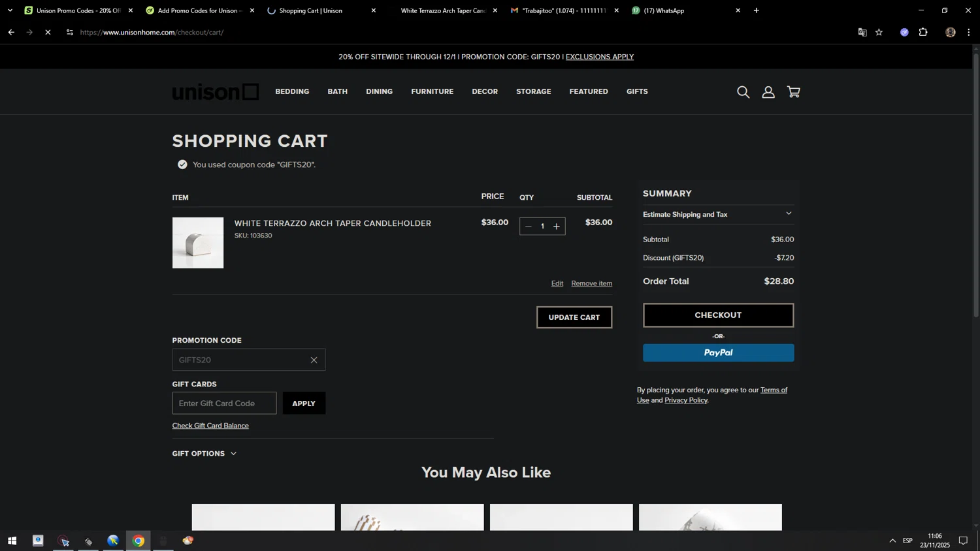
Task: Open the site search magnifier icon
Action: pyautogui.click(x=743, y=92)
